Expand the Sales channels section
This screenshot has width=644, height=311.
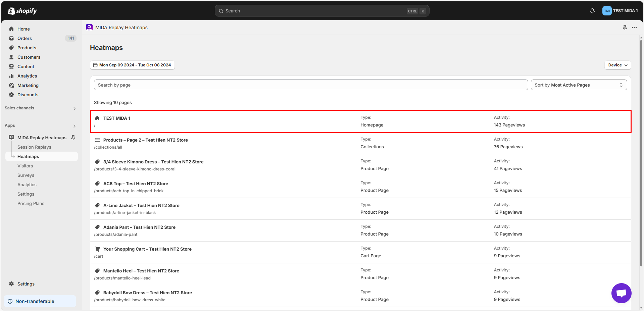[74, 108]
